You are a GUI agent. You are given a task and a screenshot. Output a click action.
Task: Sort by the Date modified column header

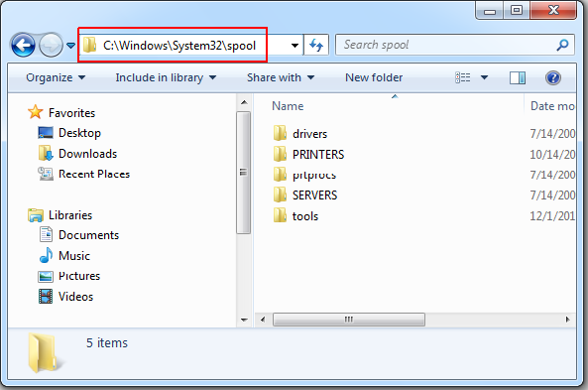[x=552, y=106]
